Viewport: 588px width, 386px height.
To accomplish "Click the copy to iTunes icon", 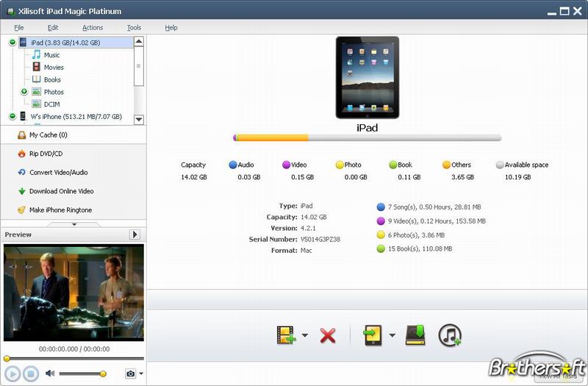I will coord(449,335).
